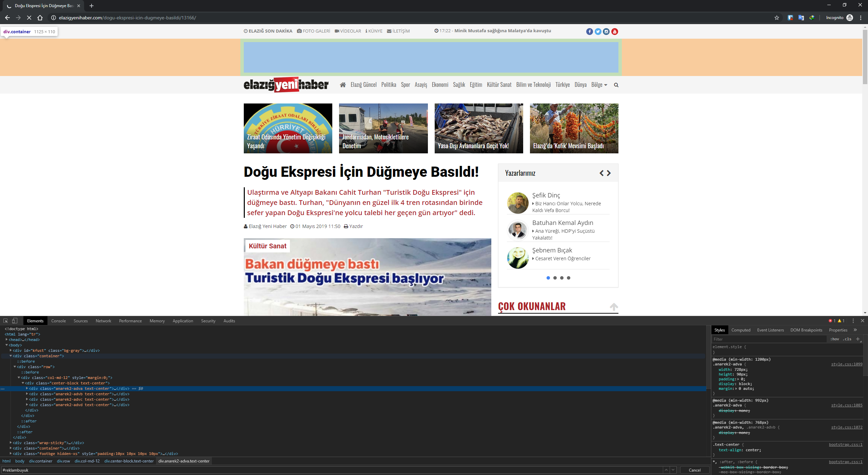The width and height of the screenshot is (868, 475).
Task: Select the second Yazarlarımız carousel dot
Action: click(555, 278)
